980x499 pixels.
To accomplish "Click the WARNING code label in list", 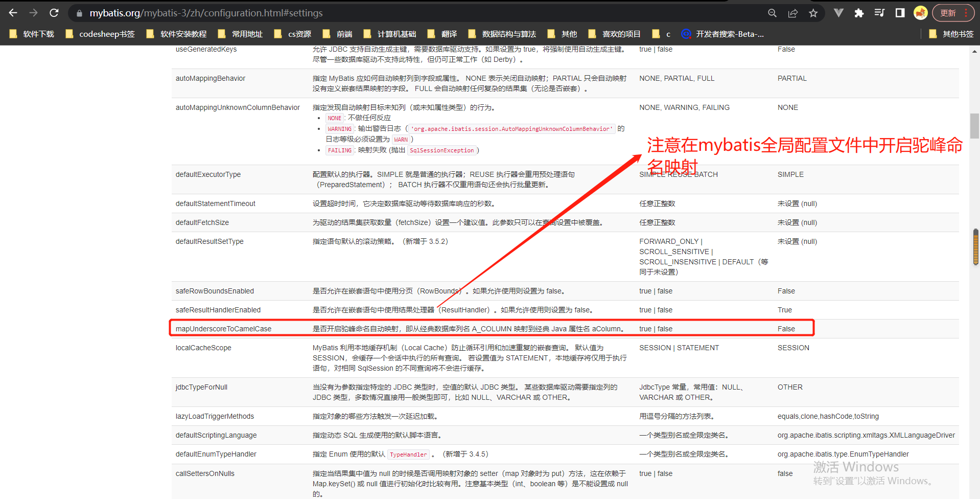I will coord(340,129).
